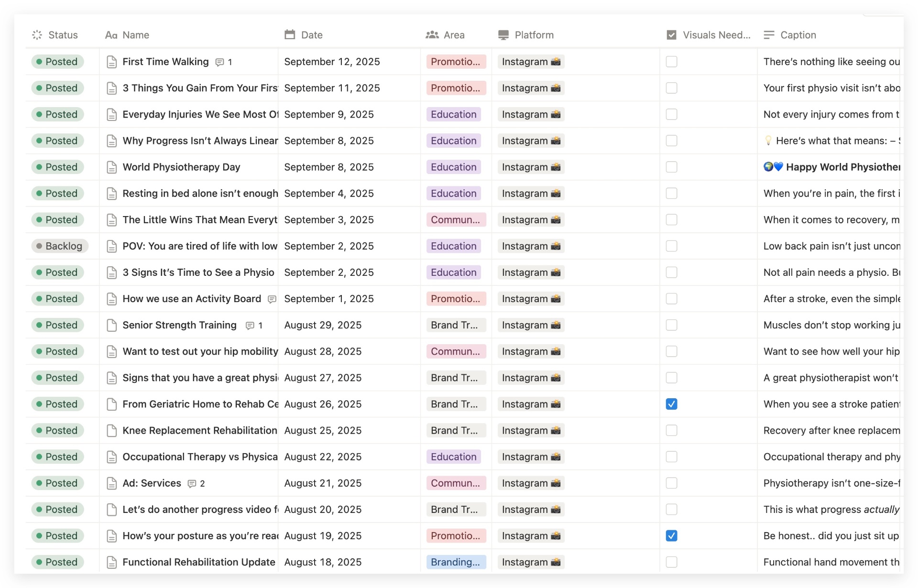This screenshot has height=588, width=918.
Task: Open Community area tag on September 3 row
Action: point(456,219)
